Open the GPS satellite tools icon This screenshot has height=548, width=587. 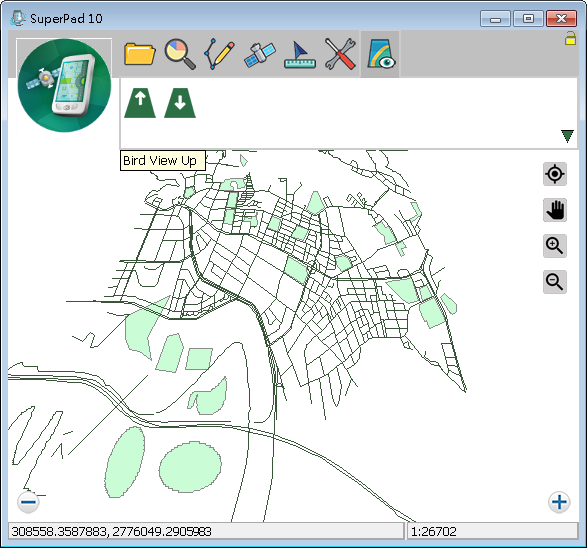click(260, 54)
